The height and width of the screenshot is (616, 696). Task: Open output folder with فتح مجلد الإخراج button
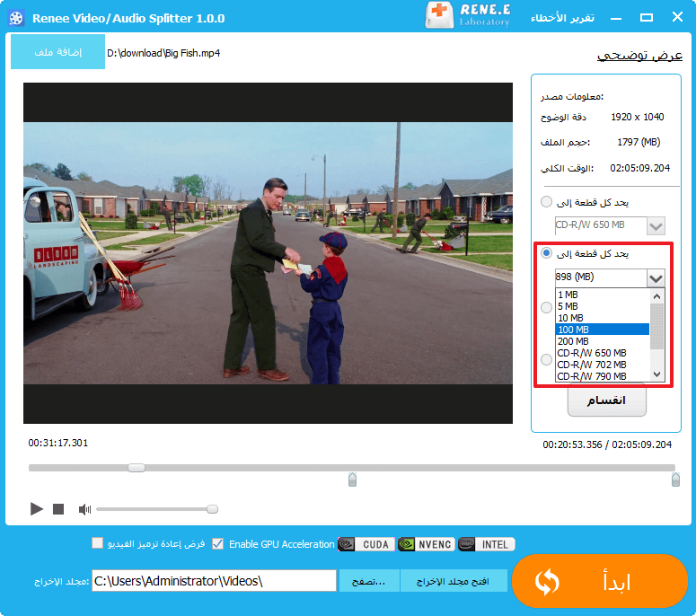pos(454,581)
